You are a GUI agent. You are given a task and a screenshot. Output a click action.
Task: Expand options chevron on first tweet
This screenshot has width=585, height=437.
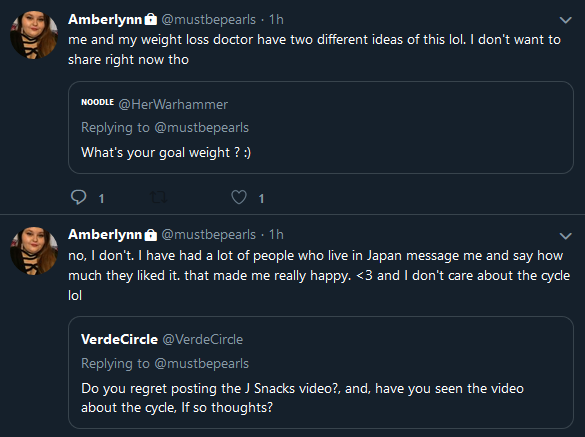[x=566, y=20]
